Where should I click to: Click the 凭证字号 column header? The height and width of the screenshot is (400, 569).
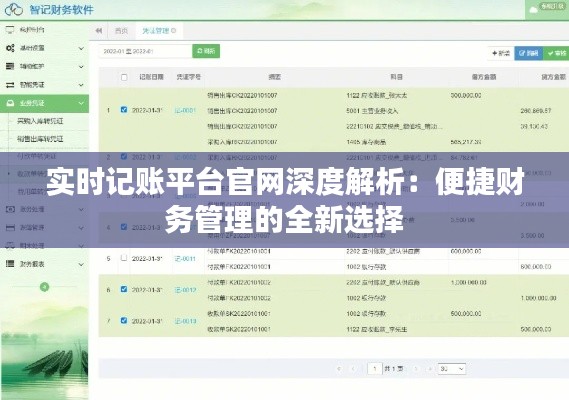[188, 77]
